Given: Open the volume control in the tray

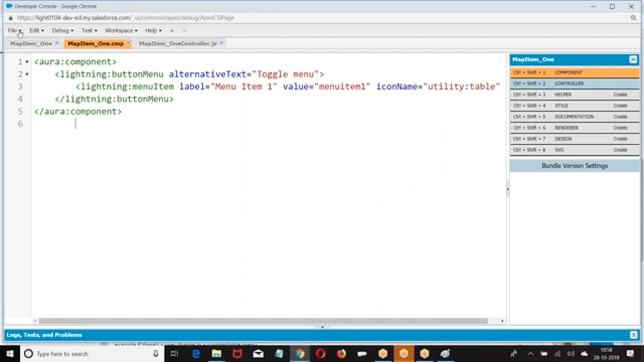Looking at the screenshot, I should [x=571, y=354].
